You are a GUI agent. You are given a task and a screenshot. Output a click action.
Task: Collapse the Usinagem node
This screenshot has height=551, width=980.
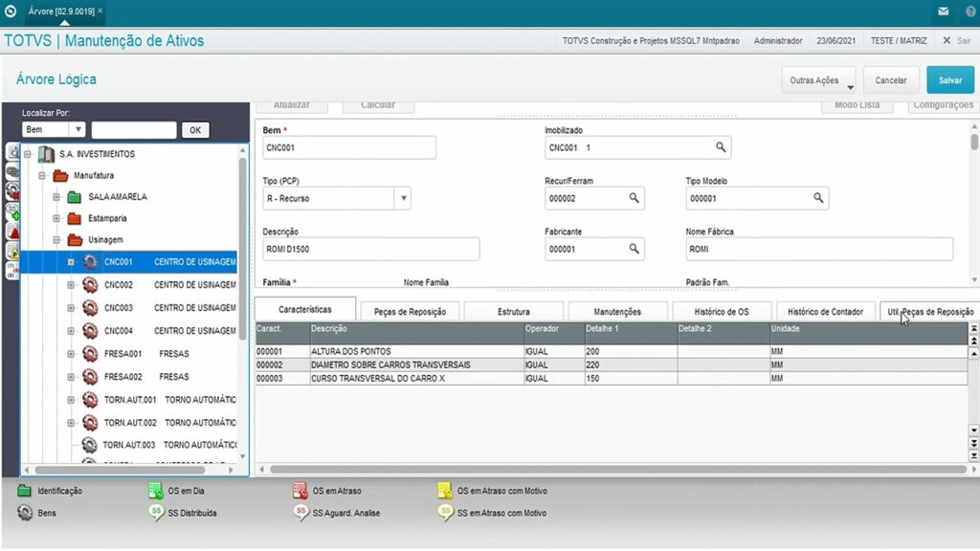56,240
